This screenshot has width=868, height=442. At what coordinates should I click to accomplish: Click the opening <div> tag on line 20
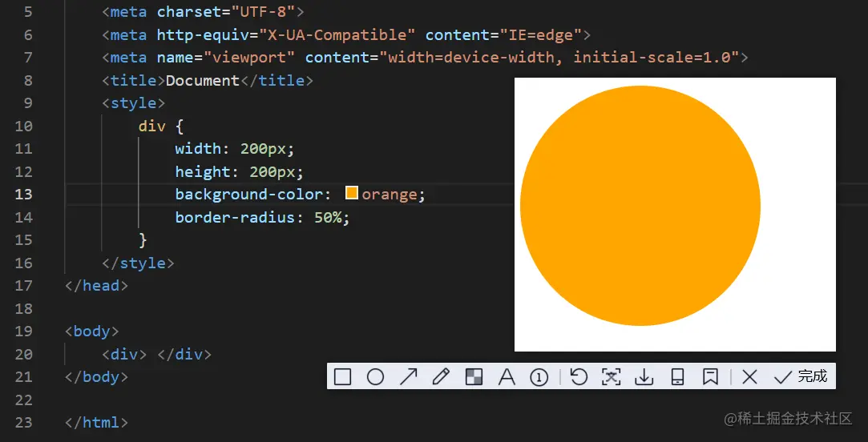point(124,354)
